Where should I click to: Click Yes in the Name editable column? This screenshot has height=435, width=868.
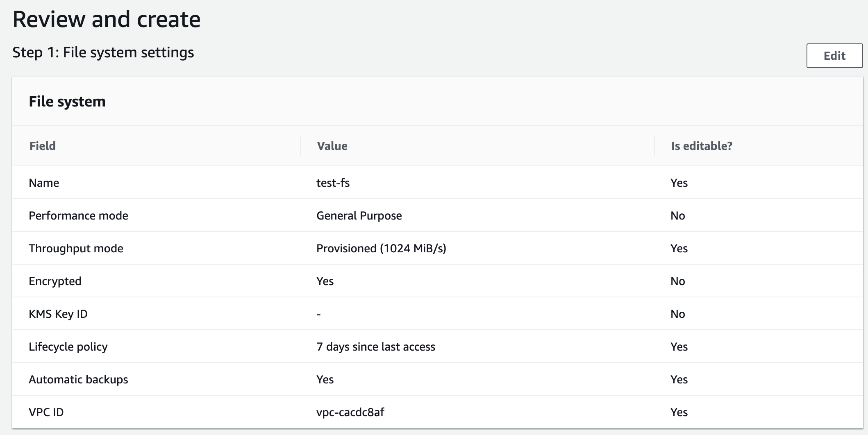679,183
